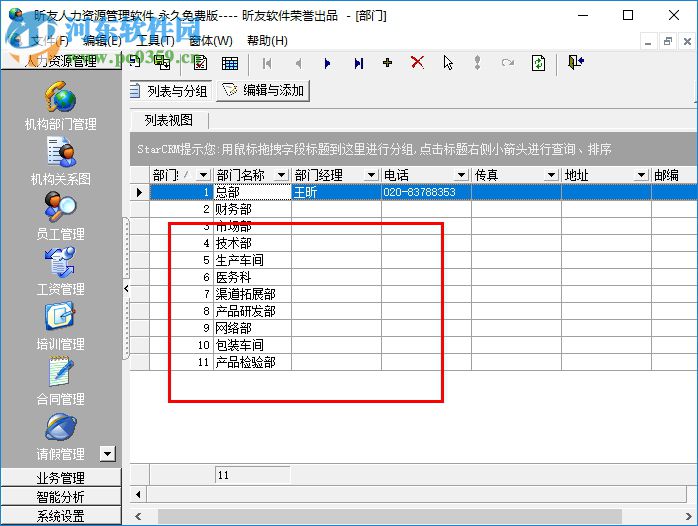Open the 传真 column filter dropdown
Image resolution: width=698 pixels, height=526 pixels.
[551, 175]
